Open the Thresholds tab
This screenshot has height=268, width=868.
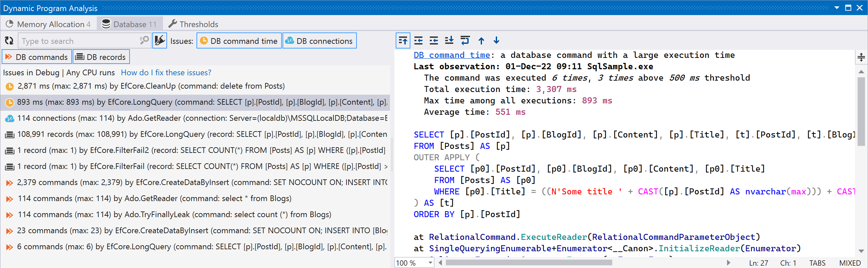[193, 24]
